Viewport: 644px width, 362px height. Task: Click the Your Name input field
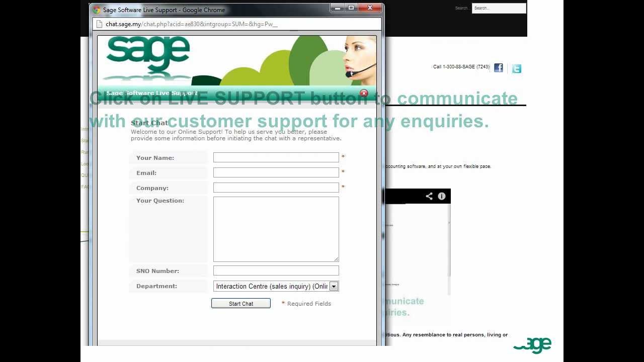click(276, 157)
